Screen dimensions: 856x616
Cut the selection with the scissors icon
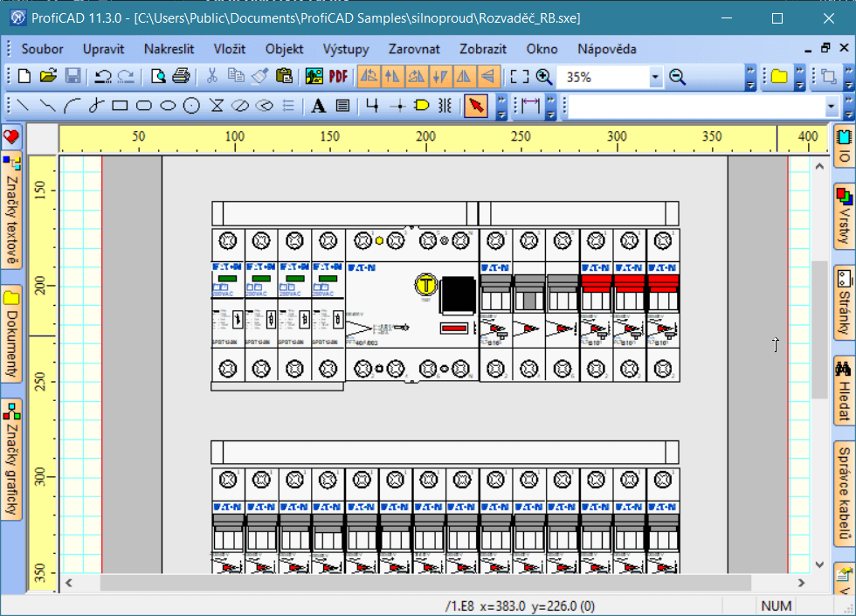pos(211,76)
